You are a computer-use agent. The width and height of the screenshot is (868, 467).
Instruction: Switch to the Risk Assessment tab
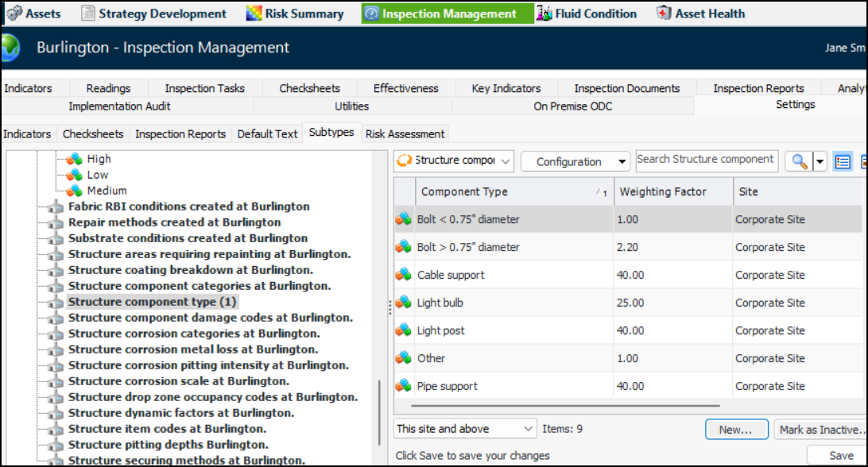click(405, 134)
